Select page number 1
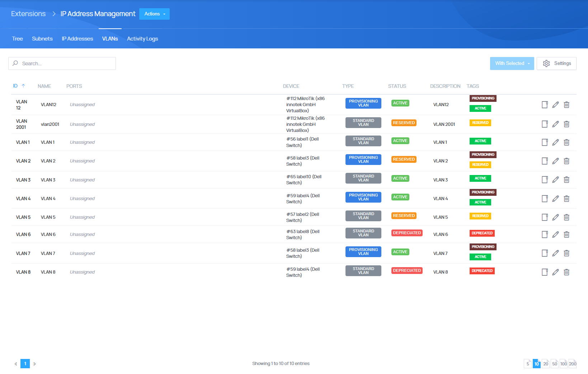 pos(25,364)
